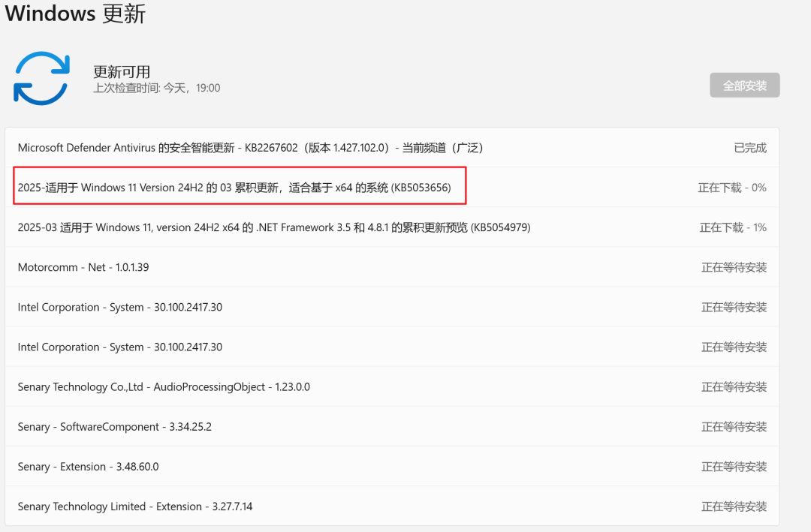The height and width of the screenshot is (532, 811).
Task: Click 正在等待安装 status for Extension 3.27.7.14
Action: 734,506
